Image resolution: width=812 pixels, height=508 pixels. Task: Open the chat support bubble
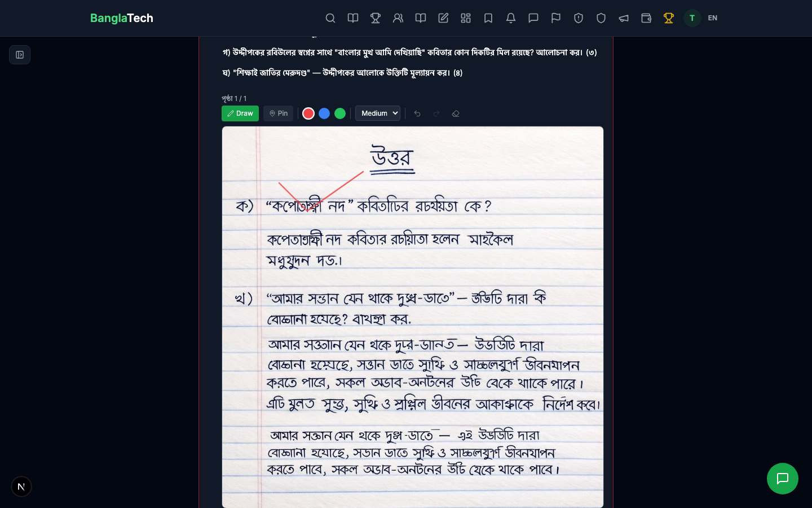pos(783,479)
